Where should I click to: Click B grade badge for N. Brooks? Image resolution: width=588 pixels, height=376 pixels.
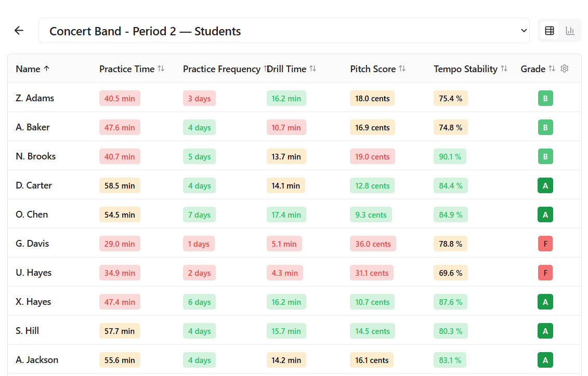coord(545,156)
